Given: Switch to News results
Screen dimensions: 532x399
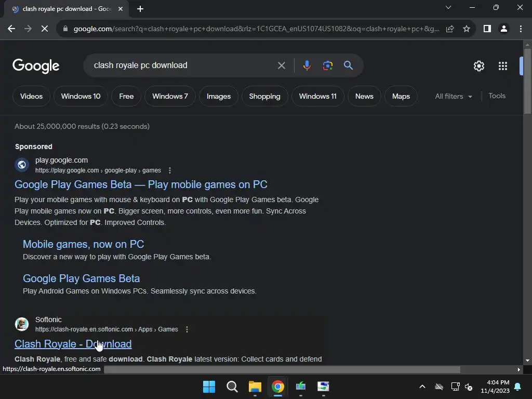Looking at the screenshot, I should (364, 96).
